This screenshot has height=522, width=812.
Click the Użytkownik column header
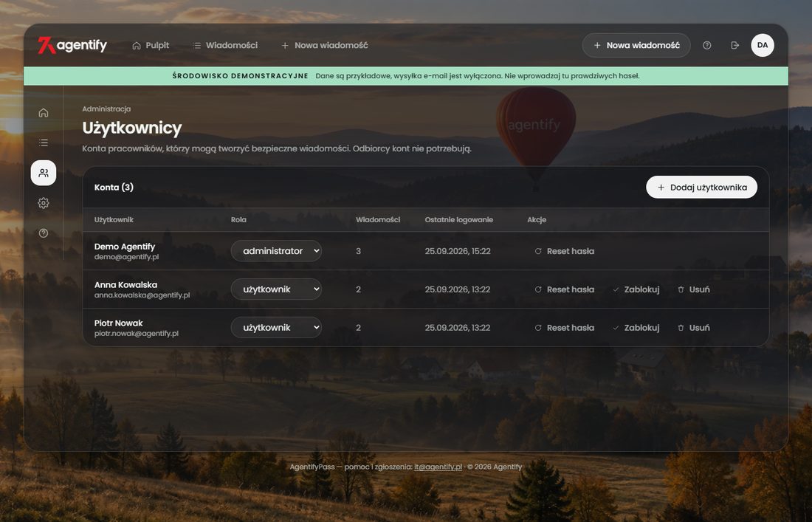click(114, 219)
